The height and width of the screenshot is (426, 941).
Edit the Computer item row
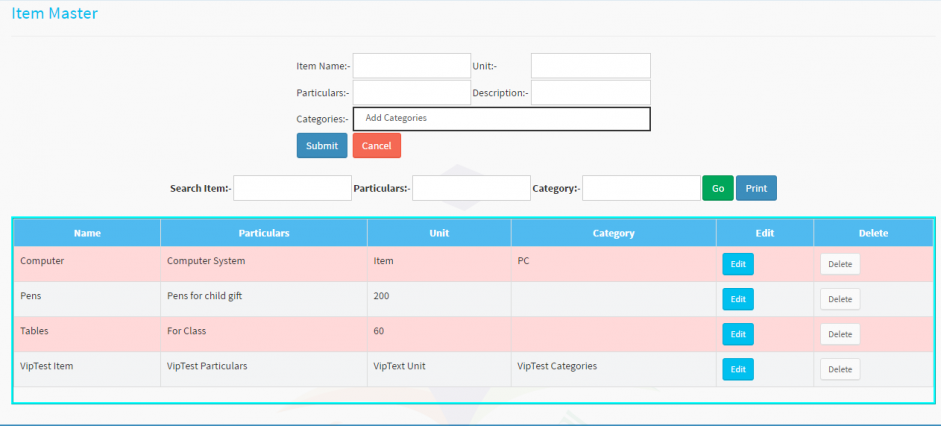(738, 264)
